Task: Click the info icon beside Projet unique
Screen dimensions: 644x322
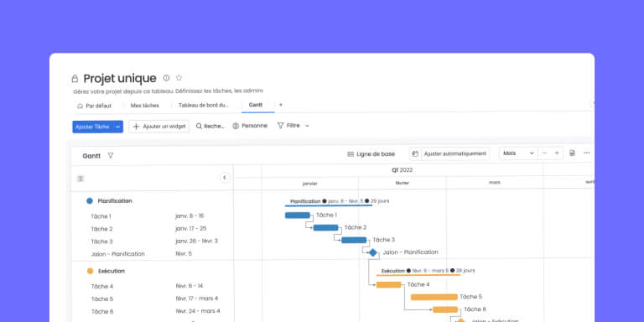Action: (166, 78)
